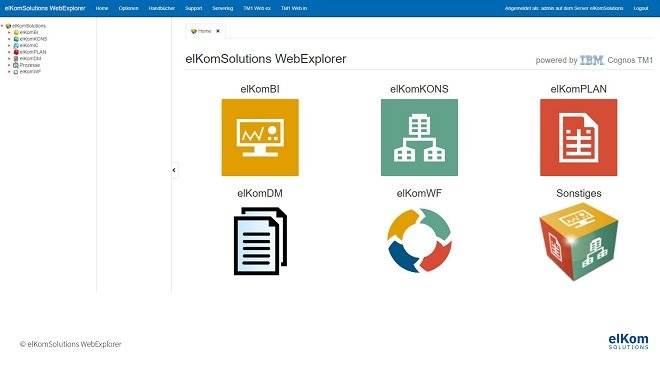Collapse the elKomSolutions root tree node
This screenshot has height=371, width=660.
(2, 26)
